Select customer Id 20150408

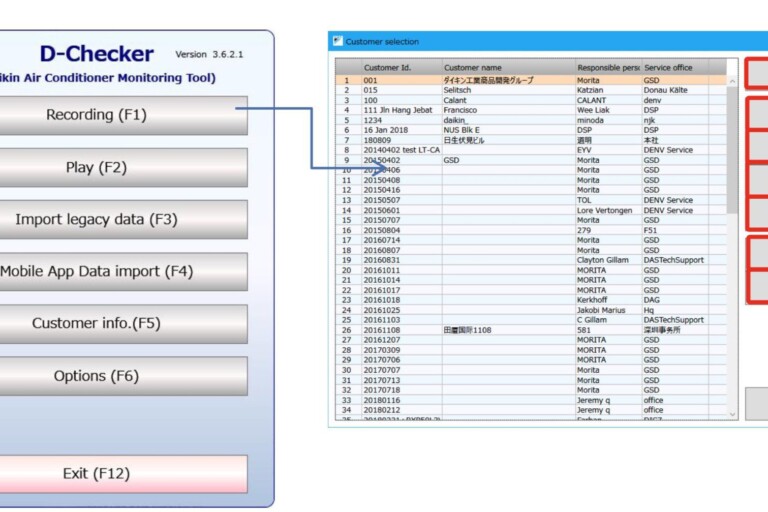pyautogui.click(x=531, y=180)
